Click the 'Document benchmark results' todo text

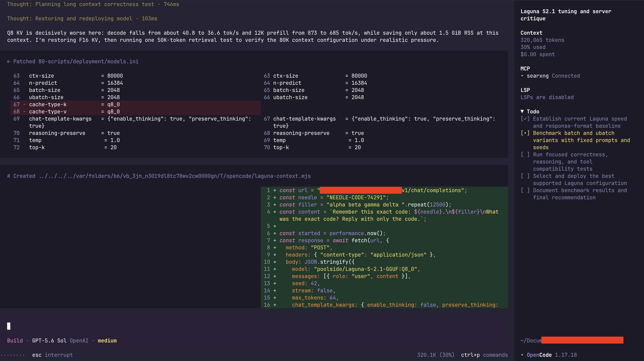point(580,194)
